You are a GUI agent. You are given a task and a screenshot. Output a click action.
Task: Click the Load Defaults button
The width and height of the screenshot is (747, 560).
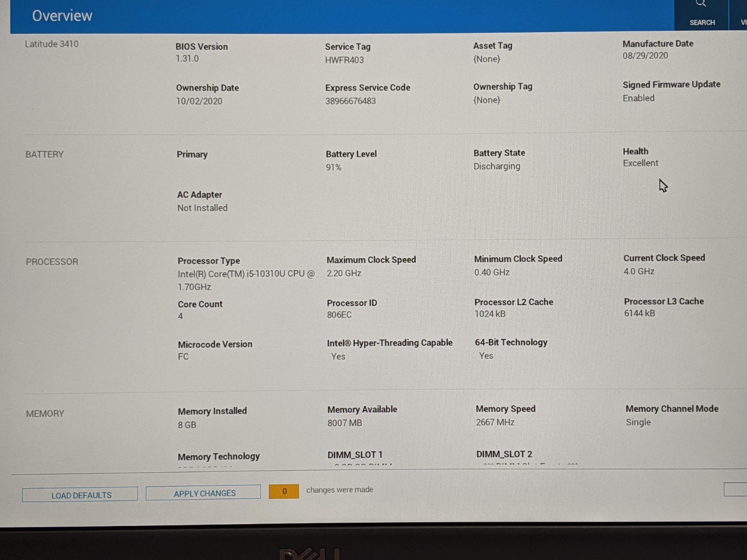(x=80, y=495)
